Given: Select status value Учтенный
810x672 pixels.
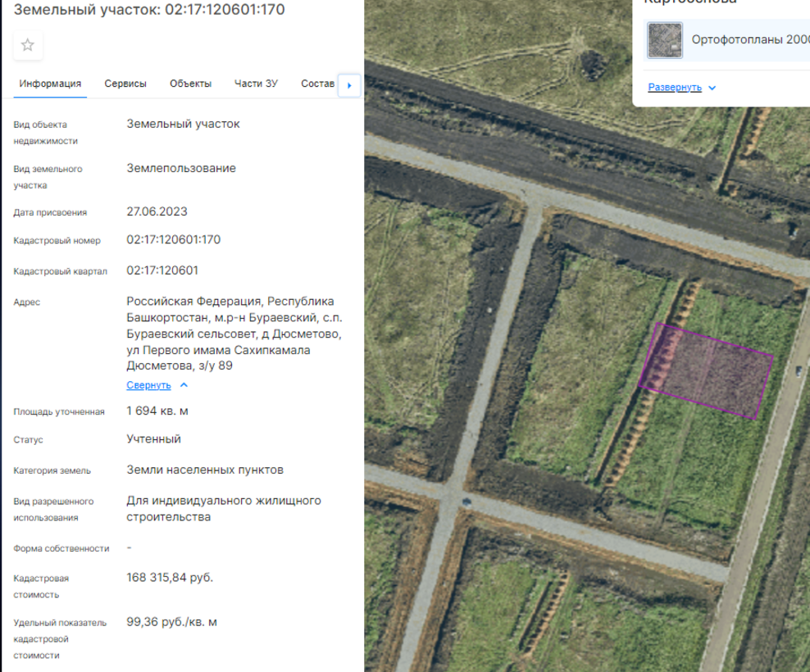Looking at the screenshot, I should coord(154,439).
